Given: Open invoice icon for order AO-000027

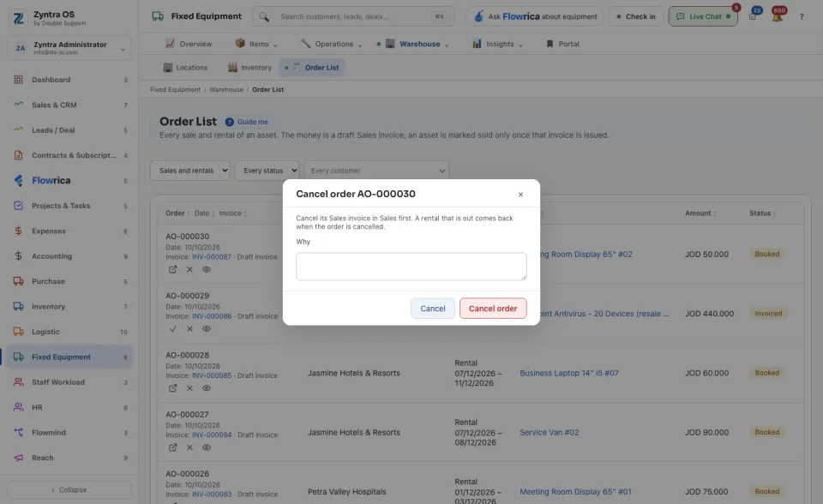Looking at the screenshot, I should pos(172,447).
